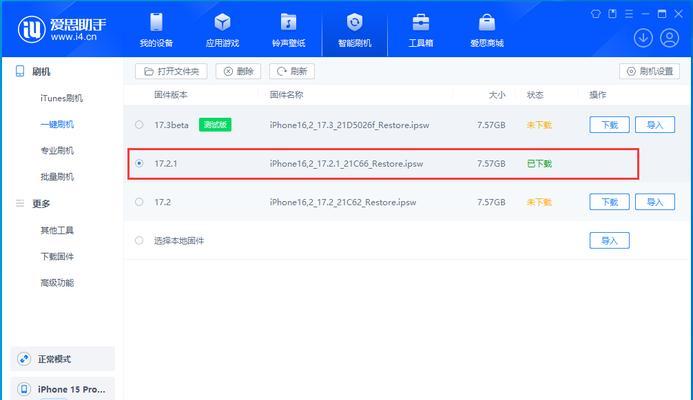Open 刷机设置 flash settings
Viewport: 693px width, 400px height.
coord(650,71)
